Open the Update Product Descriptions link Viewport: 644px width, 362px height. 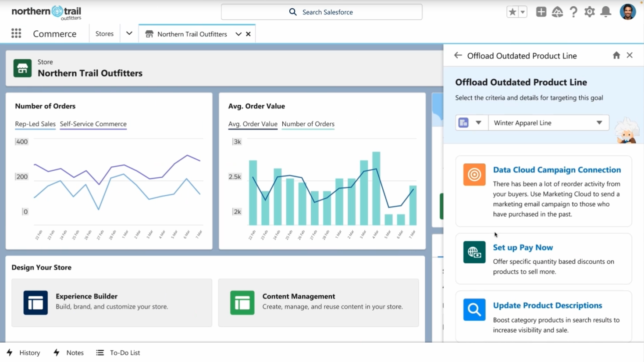[x=547, y=305]
